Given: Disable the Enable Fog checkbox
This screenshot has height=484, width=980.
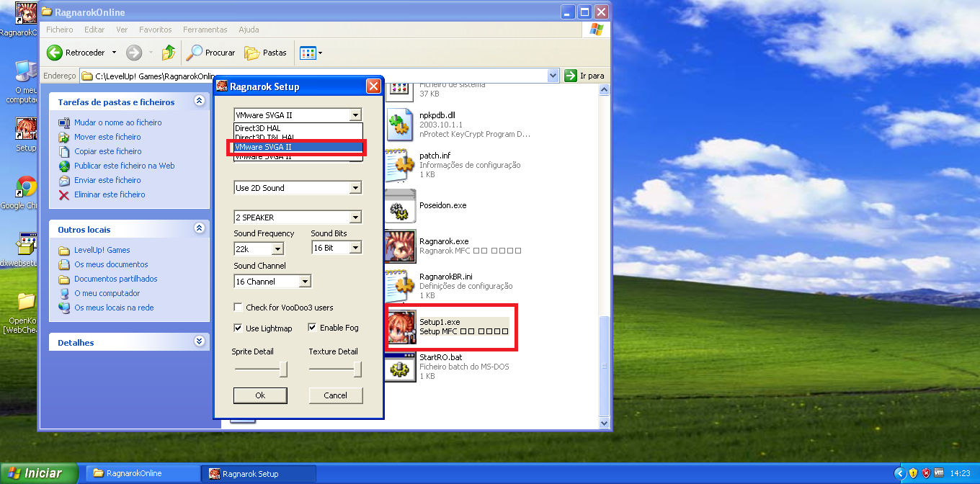Looking at the screenshot, I should [313, 328].
